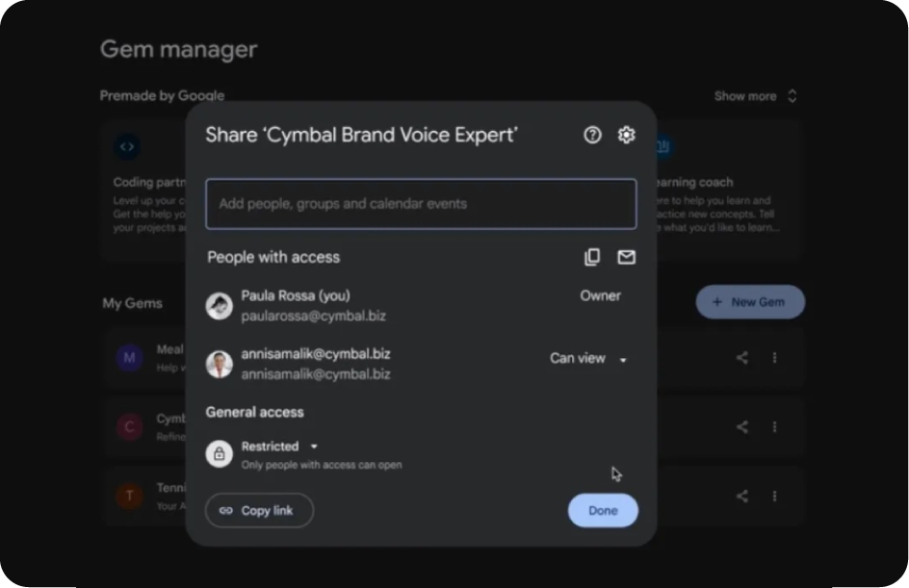Email people with access envelope icon
Screen dimensions: 909x588
click(x=626, y=257)
